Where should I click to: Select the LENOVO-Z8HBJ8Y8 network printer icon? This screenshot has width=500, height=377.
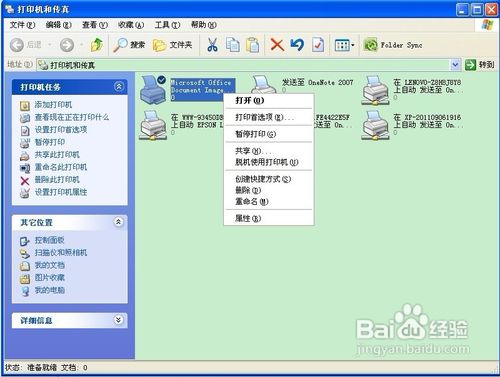tap(375, 90)
